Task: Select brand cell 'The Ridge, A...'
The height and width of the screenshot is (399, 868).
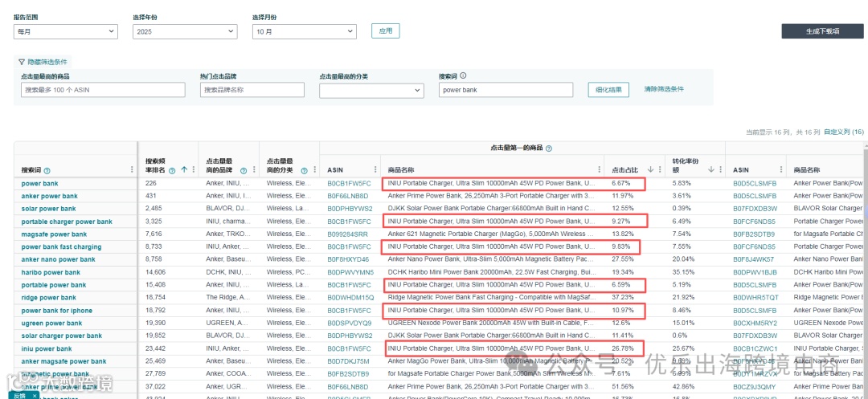Action: click(x=227, y=298)
